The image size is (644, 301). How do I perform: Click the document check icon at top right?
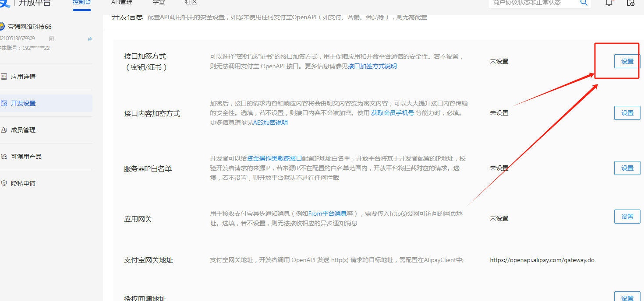tap(631, 3)
